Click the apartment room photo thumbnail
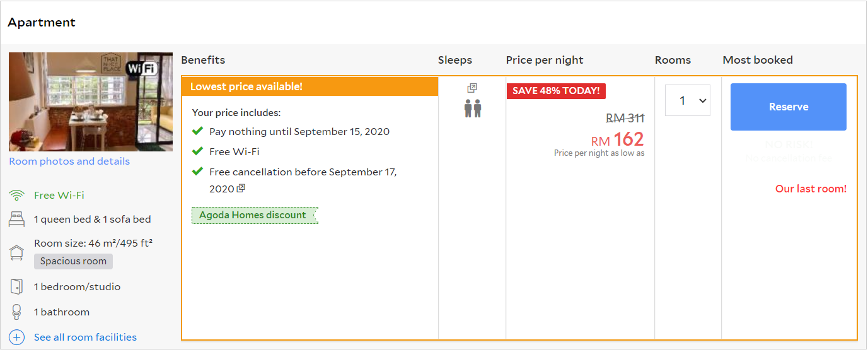Viewport: 868px width, 352px height. point(91,102)
